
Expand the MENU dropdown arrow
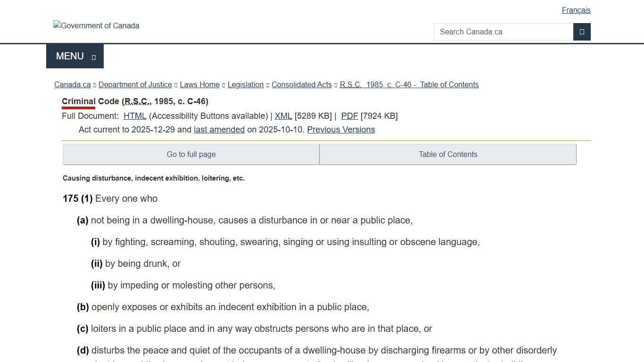pyautogui.click(x=93, y=57)
